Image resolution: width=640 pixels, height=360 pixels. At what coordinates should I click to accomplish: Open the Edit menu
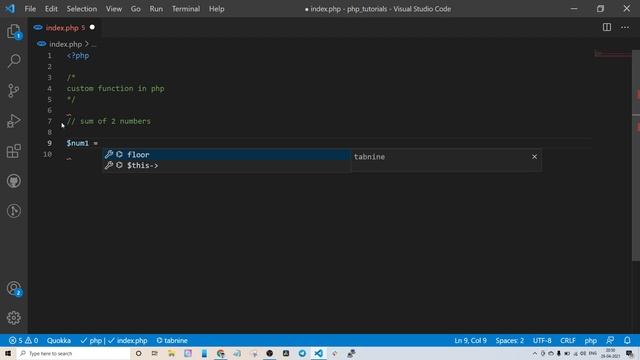(51, 9)
